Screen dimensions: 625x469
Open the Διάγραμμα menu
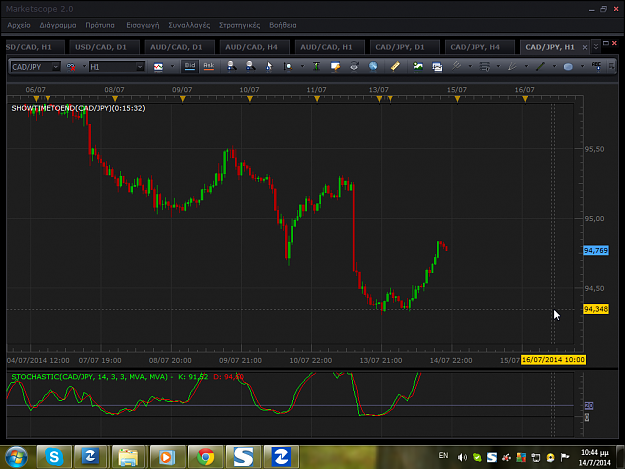pos(58,25)
